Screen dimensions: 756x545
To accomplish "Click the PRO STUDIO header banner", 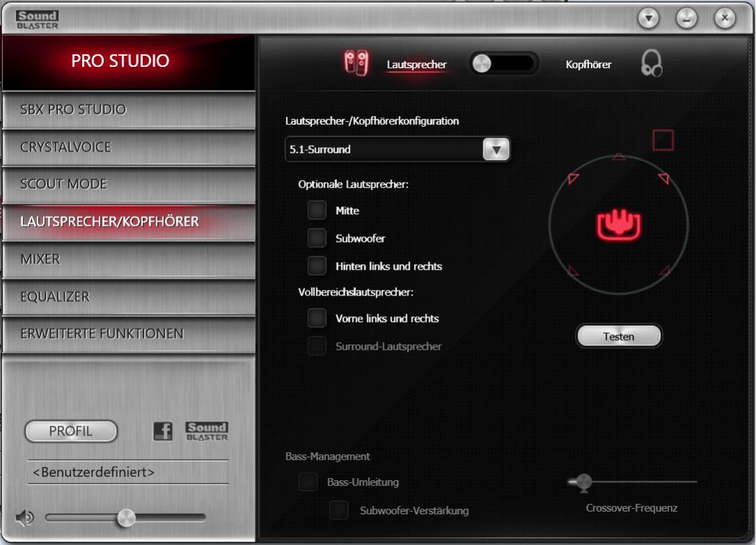I will click(x=129, y=61).
